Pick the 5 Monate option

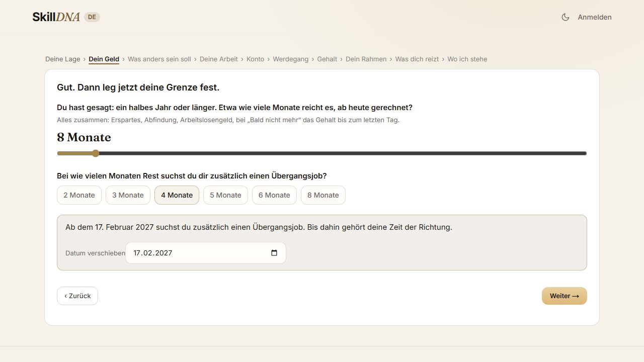[225, 195]
